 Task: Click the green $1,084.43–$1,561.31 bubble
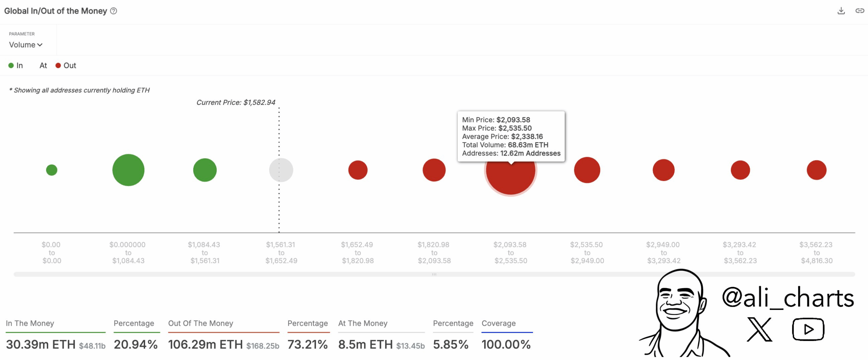[x=205, y=170]
